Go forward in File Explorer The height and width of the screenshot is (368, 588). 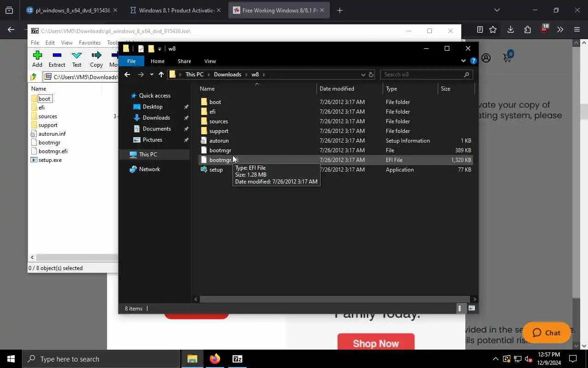pyautogui.click(x=141, y=75)
